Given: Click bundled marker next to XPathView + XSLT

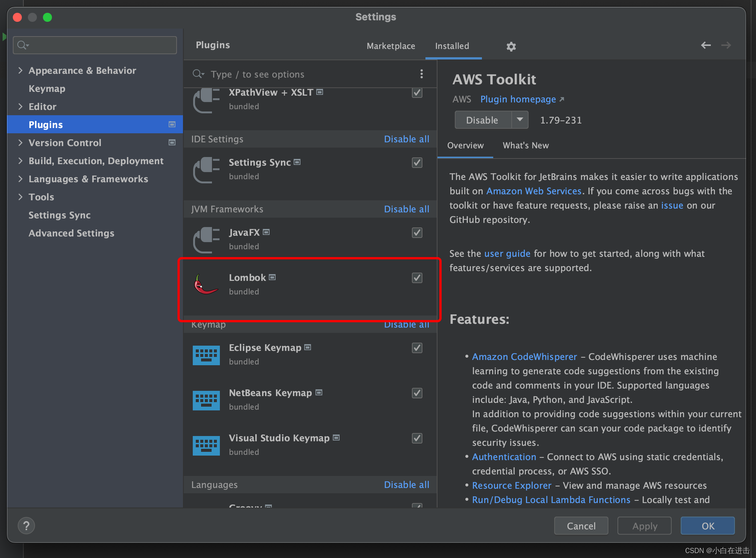Looking at the screenshot, I should [x=320, y=92].
